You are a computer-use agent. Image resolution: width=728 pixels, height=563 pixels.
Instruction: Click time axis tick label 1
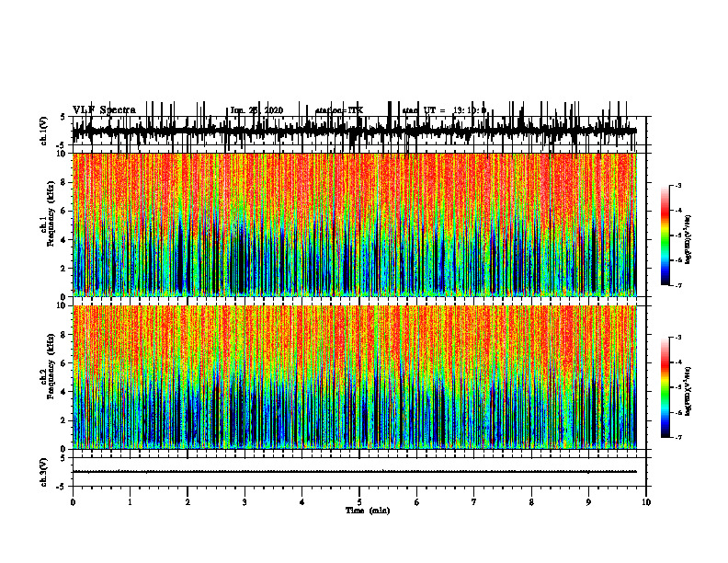pyautogui.click(x=130, y=501)
